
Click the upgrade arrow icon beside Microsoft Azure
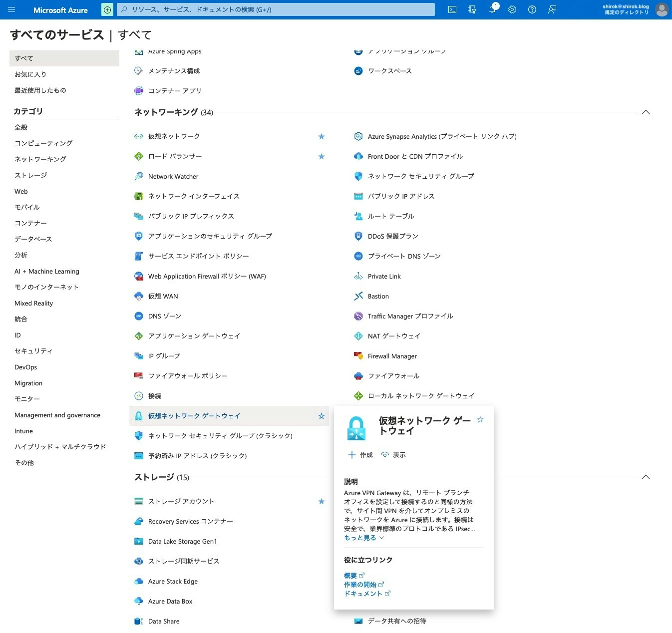[107, 9]
